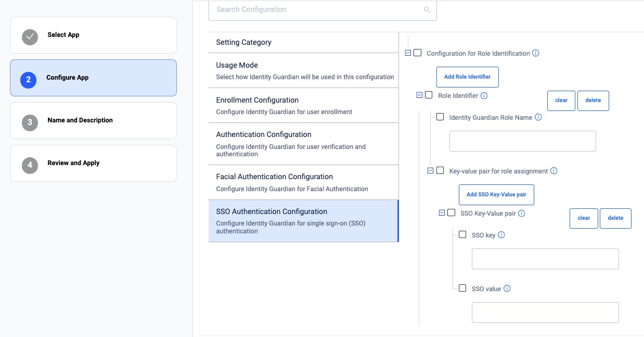Viewport: 644px width, 337px height.
Task: Show info for Key-value pair for role assignment
Action: (553, 171)
